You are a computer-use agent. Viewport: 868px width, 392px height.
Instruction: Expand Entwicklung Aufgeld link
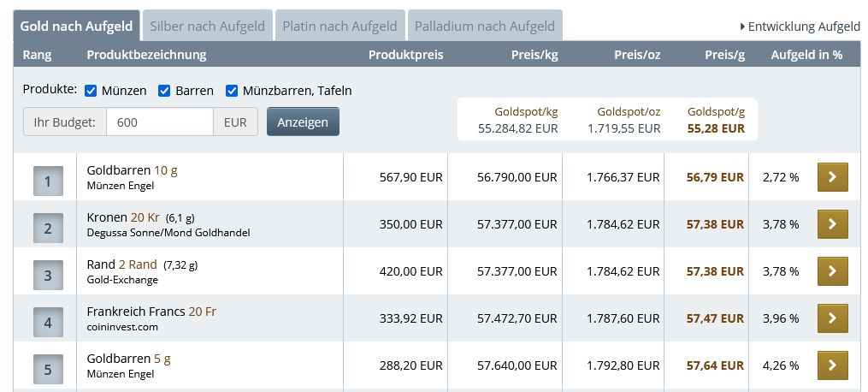tap(800, 27)
